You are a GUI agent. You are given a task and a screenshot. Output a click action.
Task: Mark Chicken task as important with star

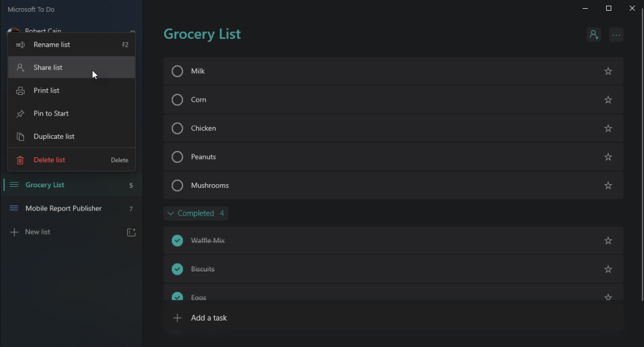[608, 128]
